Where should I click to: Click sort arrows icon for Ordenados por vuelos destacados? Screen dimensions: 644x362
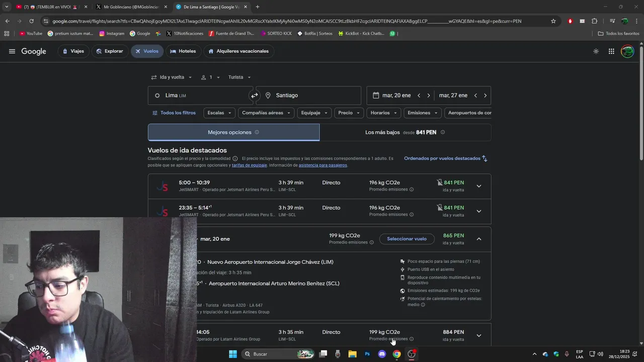(x=485, y=158)
